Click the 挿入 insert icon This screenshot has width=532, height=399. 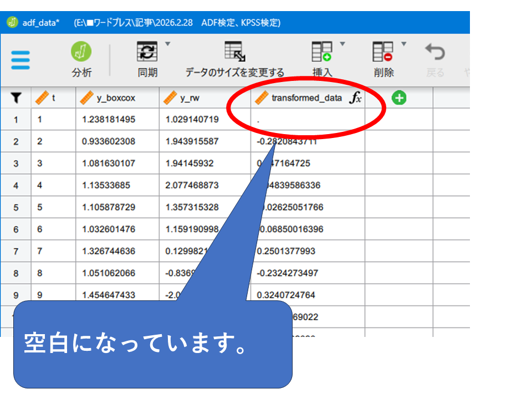pos(322,53)
